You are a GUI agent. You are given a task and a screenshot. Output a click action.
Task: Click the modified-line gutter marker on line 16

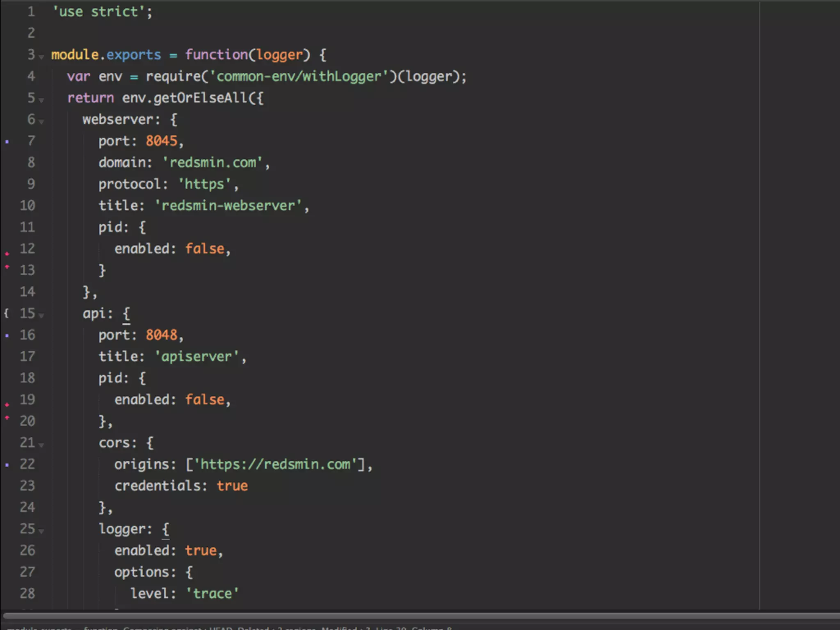7,336
